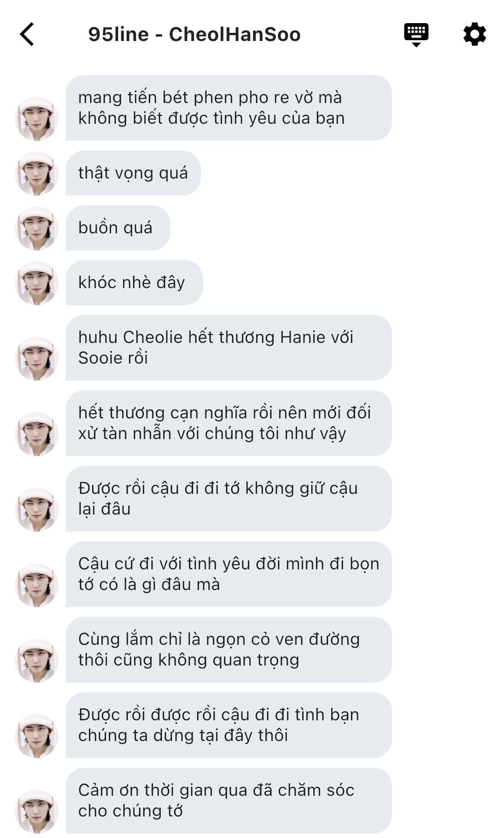Tap avatar beside 'mang tiến bét phen' message
Screen dimensions: 504x838
click(x=37, y=119)
